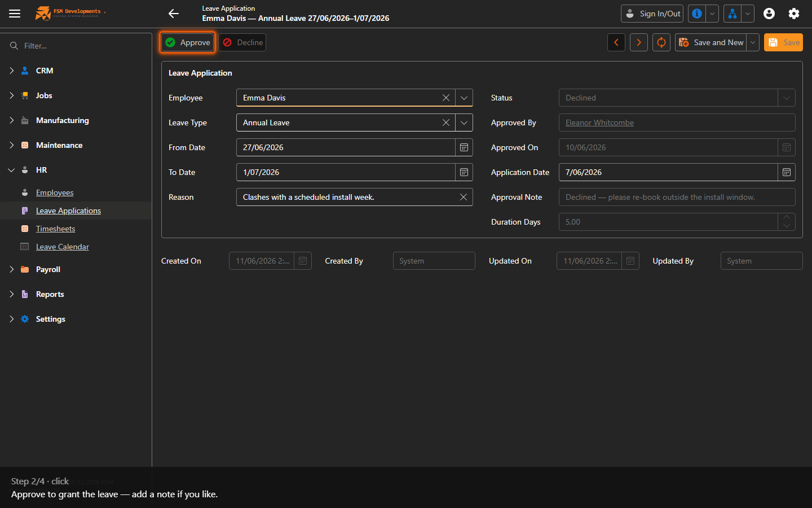Screen dimensions: 812x508
Task: Click the From Date input field
Action: pos(346,147)
